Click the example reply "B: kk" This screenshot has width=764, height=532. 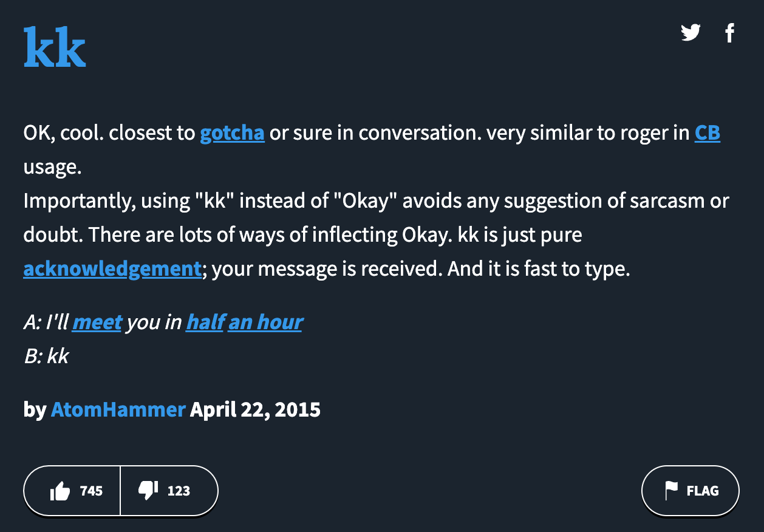46,356
